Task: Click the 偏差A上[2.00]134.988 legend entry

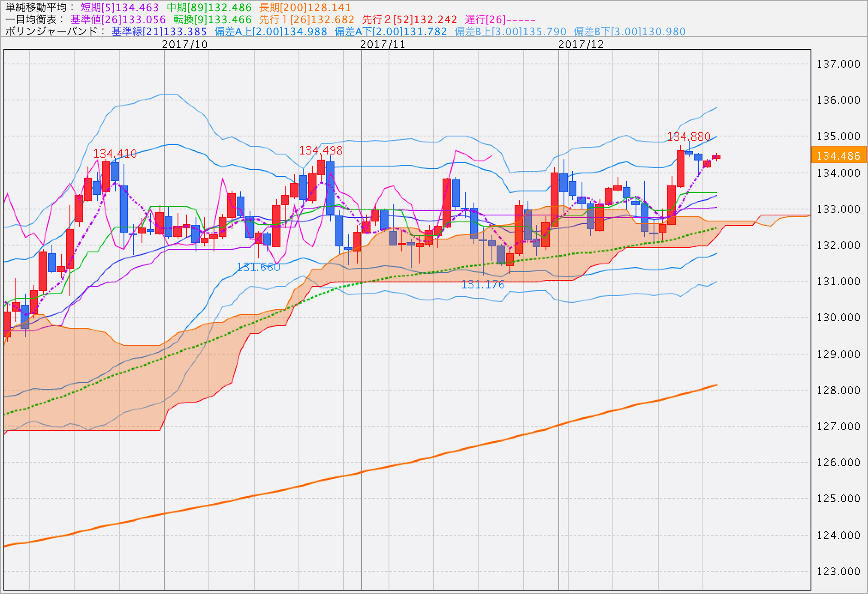Action: pos(271,32)
